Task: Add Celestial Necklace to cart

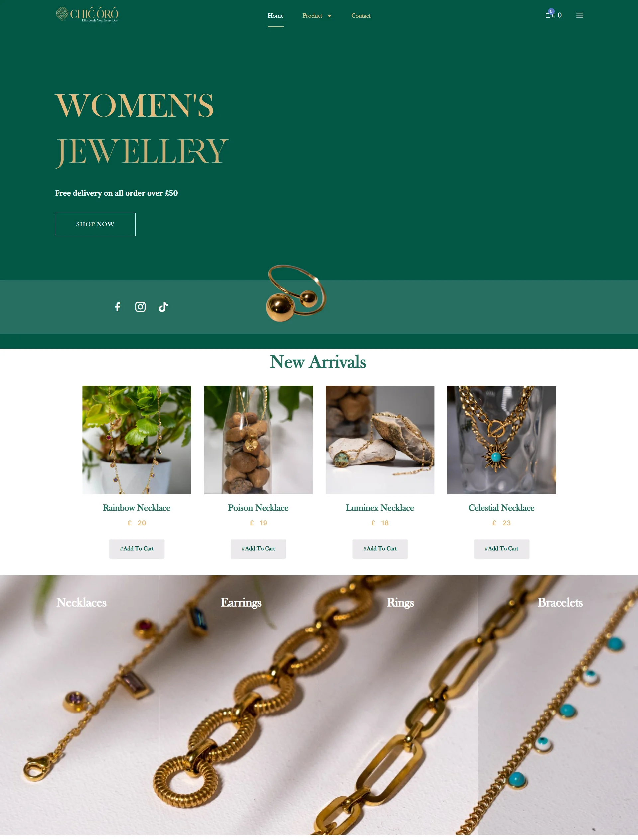Action: tap(501, 549)
